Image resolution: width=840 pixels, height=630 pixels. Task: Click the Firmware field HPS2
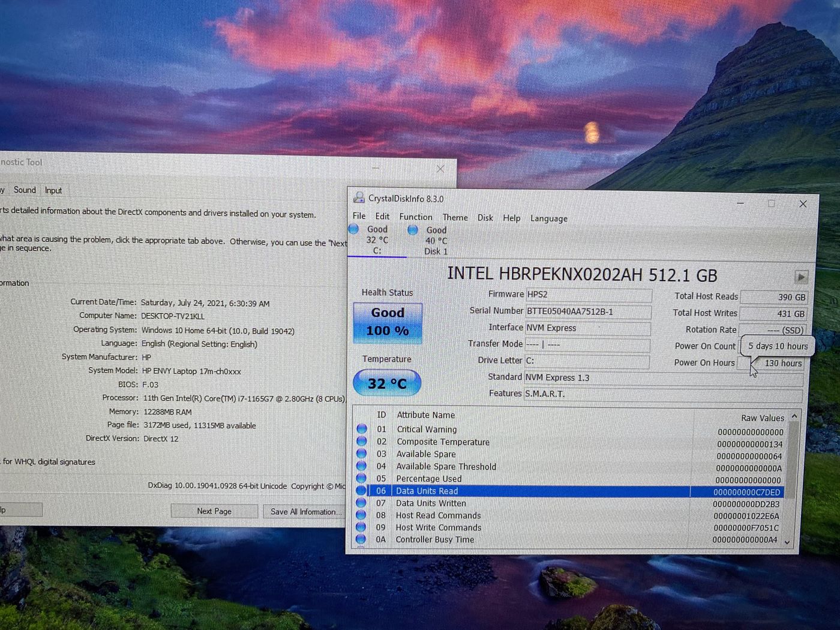coord(589,295)
